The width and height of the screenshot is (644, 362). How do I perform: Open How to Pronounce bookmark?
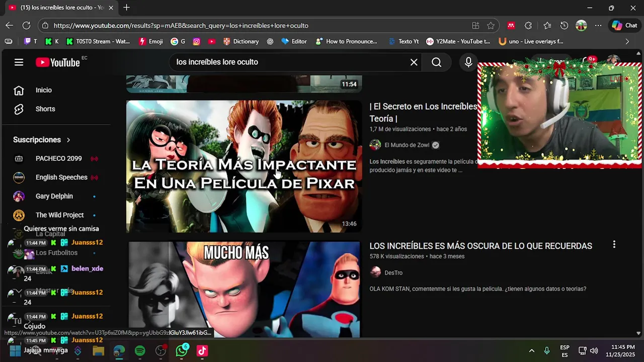pyautogui.click(x=346, y=41)
